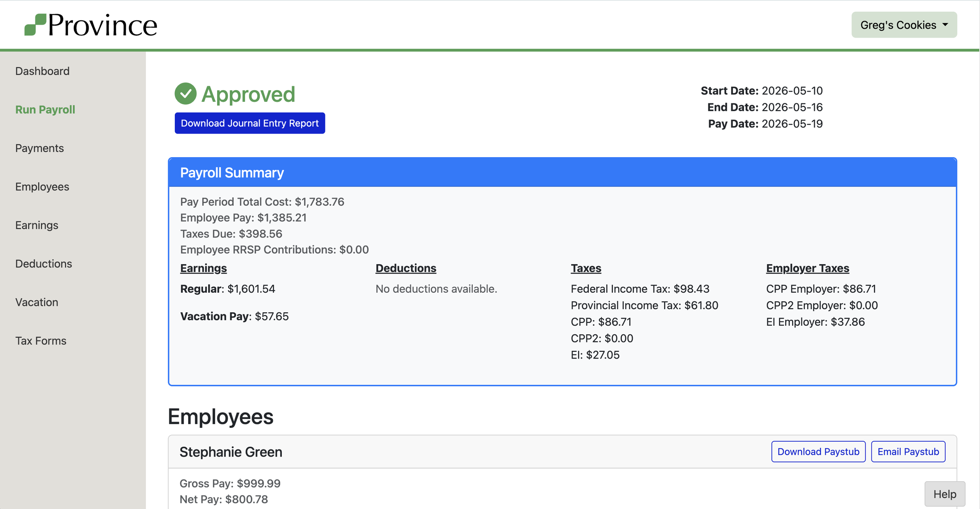Navigate to Employees in sidebar
Image resolution: width=980 pixels, height=509 pixels.
click(x=42, y=187)
